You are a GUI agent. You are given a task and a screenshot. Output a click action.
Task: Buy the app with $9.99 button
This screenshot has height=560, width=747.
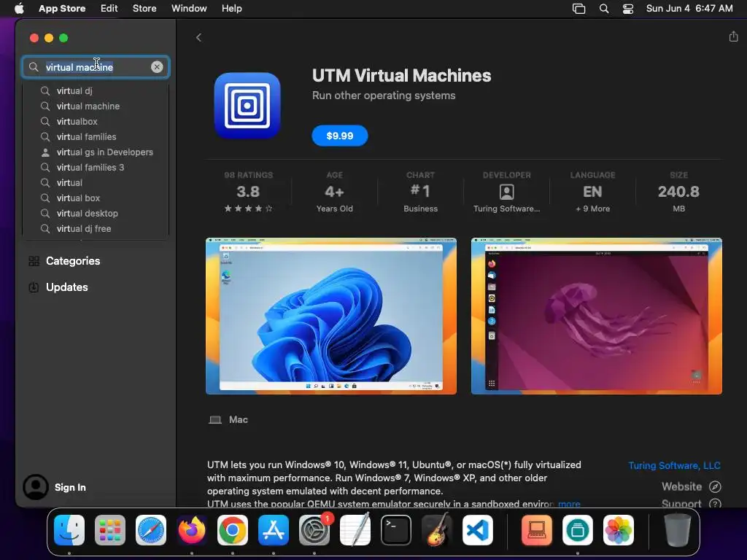[x=340, y=136]
